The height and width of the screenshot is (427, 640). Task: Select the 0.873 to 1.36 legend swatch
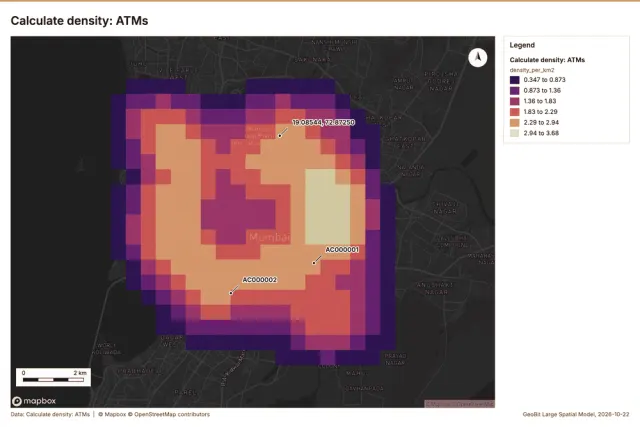(514, 91)
